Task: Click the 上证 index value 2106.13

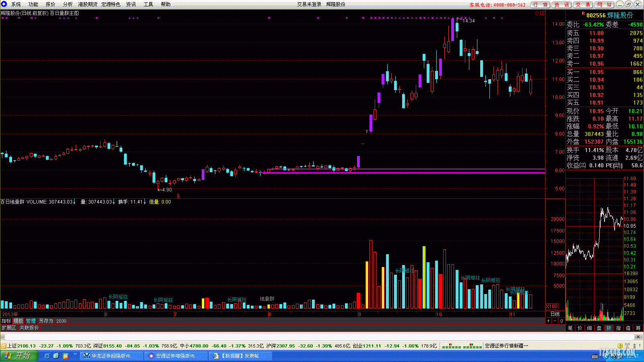Action: (26, 346)
